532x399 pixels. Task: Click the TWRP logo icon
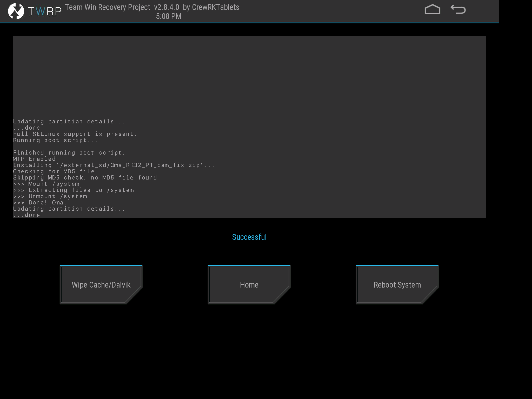click(16, 11)
